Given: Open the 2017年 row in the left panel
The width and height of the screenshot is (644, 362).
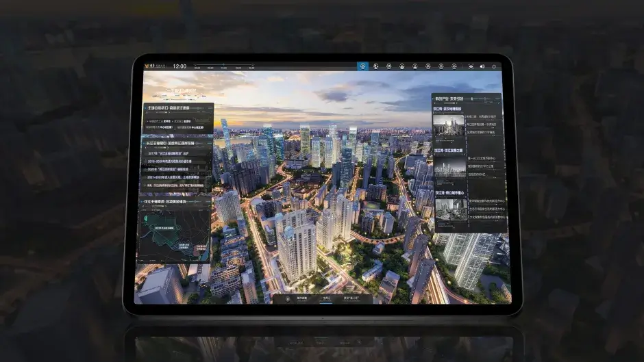Looking at the screenshot, I should [176, 153].
